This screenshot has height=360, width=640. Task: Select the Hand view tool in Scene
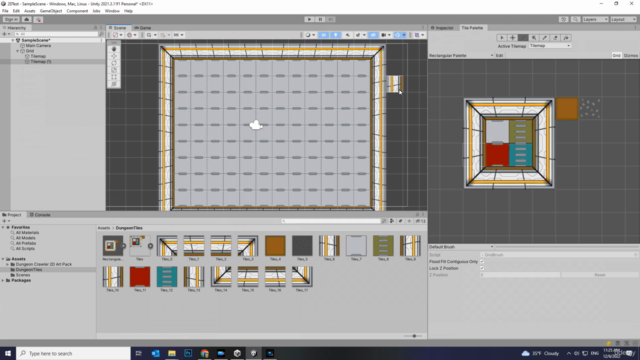(x=114, y=49)
